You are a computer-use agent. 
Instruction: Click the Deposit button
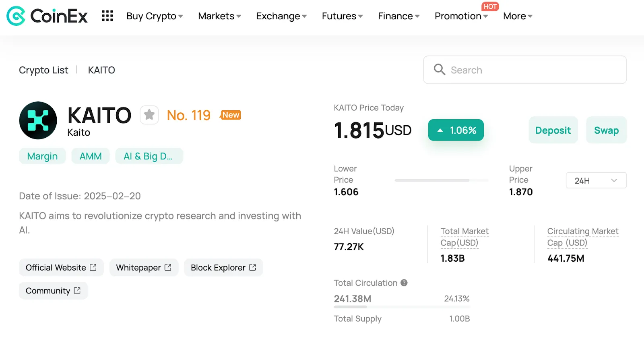pos(553,130)
